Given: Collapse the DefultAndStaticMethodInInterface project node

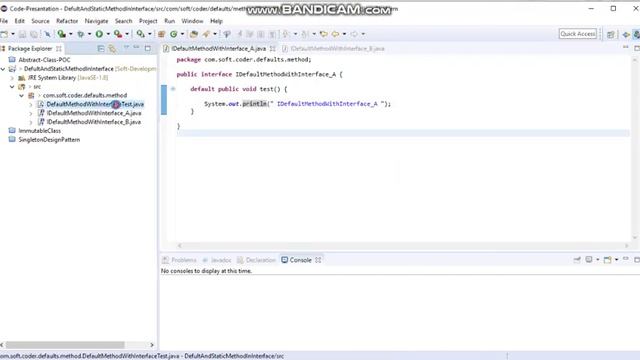Looking at the screenshot, I should pyautogui.click(x=3, y=69).
